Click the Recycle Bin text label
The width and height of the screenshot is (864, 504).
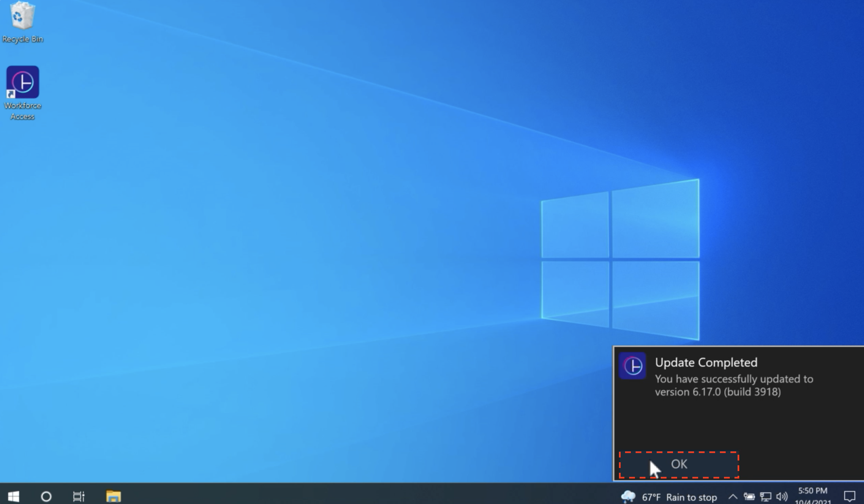23,39
